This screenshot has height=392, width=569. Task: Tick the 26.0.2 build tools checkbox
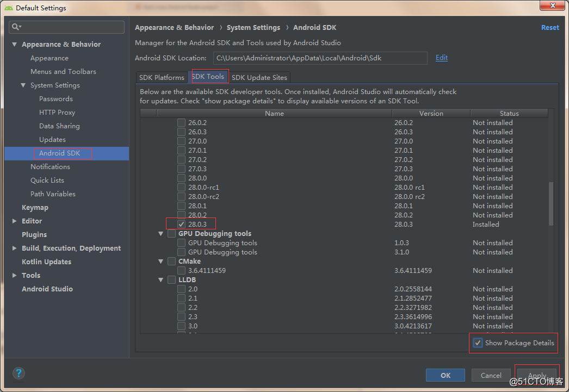pos(182,122)
